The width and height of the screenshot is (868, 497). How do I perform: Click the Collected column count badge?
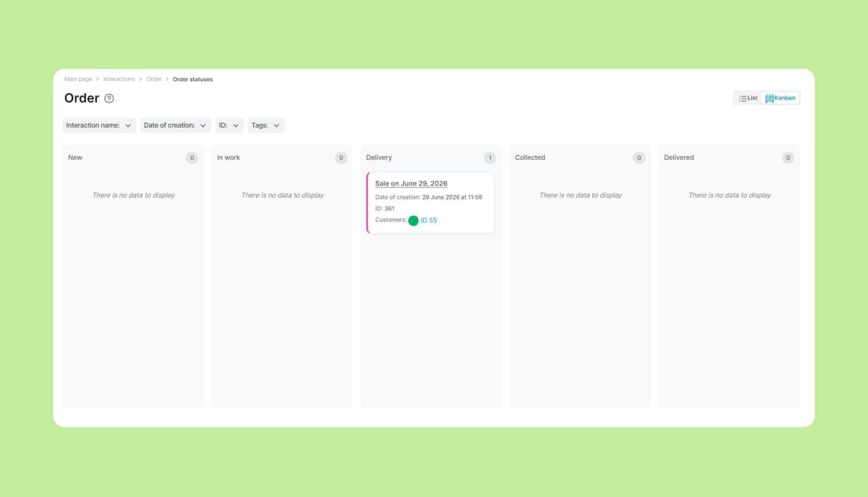click(x=639, y=158)
